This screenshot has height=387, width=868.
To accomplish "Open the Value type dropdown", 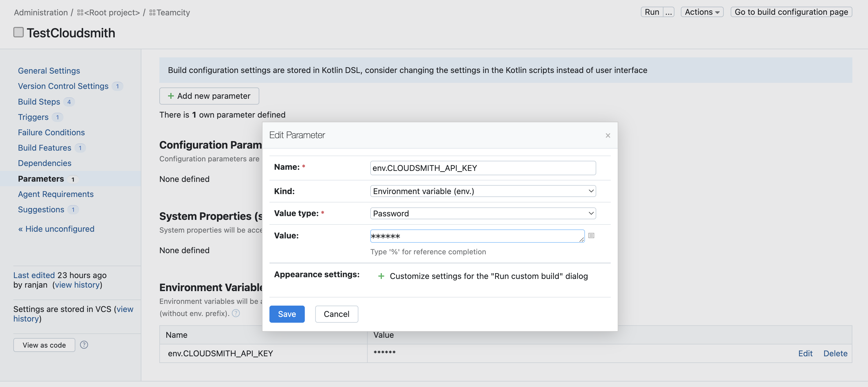I will 482,213.
